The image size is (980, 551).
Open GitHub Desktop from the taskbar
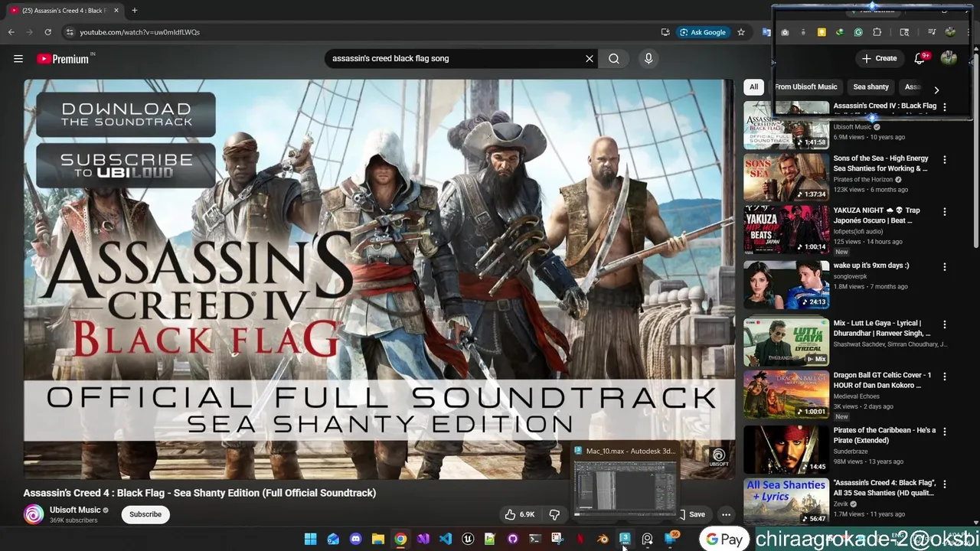click(x=512, y=540)
